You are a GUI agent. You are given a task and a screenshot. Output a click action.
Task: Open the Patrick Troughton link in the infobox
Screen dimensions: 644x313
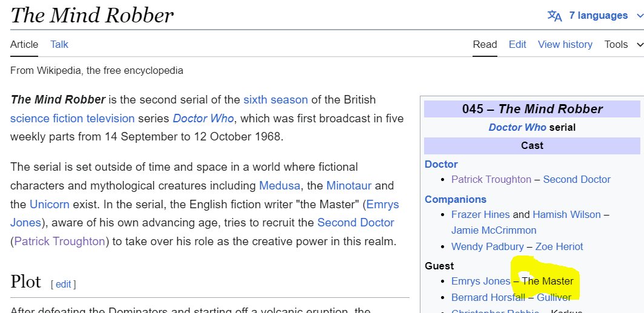point(491,179)
